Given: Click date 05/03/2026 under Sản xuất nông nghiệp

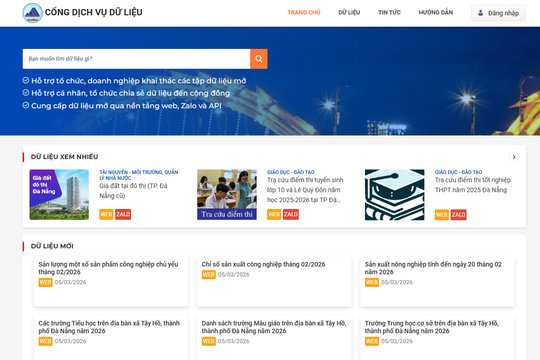Looking at the screenshot, I should pos(397,282).
